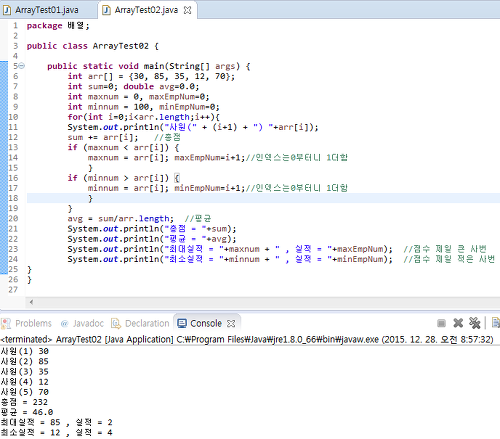Click the Javadoc view icon
The width and height of the screenshot is (500, 439).
click(64, 323)
